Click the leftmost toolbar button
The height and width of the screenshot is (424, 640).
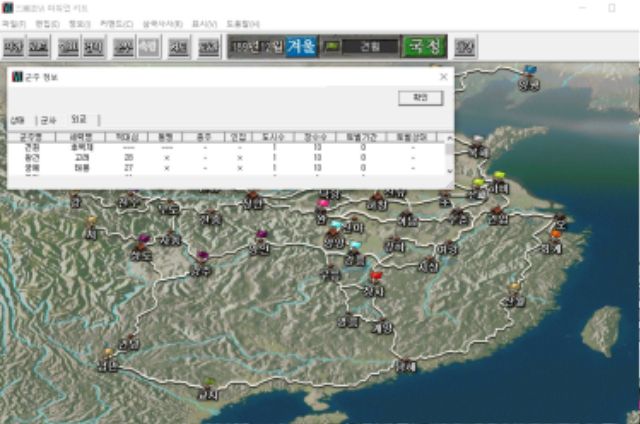point(12,46)
